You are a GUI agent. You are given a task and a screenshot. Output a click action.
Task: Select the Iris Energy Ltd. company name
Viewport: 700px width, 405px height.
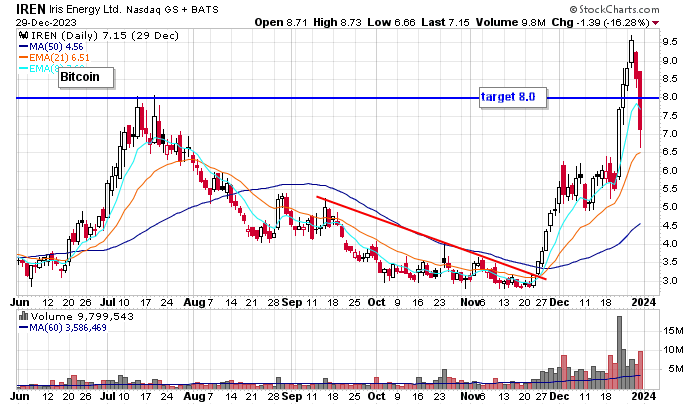click(x=85, y=9)
